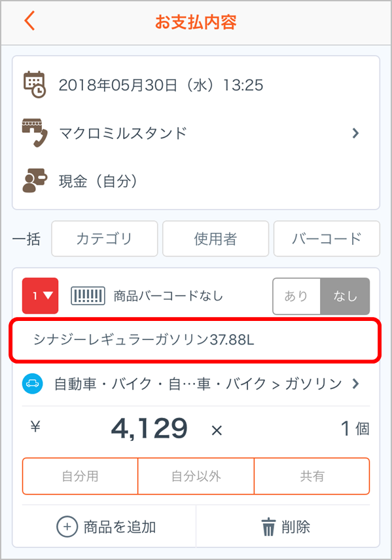This screenshot has height=560, width=392.
Task: Tap the wallet payment method icon
Action: tap(35, 181)
